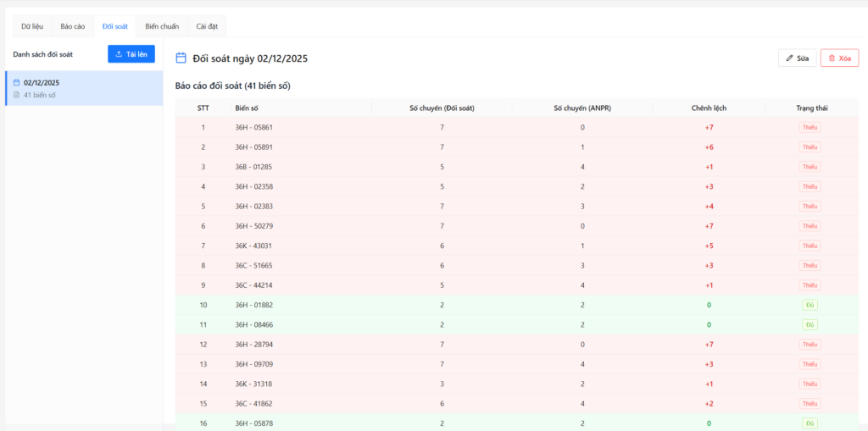Select the Đối soát tab
The width and height of the screenshot is (868, 431).
pos(114,26)
